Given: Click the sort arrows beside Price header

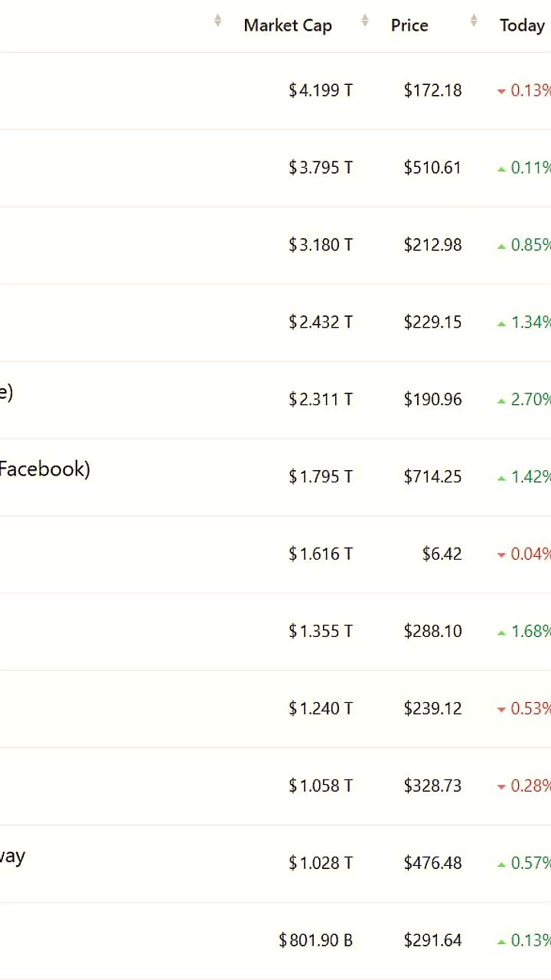Looking at the screenshot, I should click(x=474, y=21).
